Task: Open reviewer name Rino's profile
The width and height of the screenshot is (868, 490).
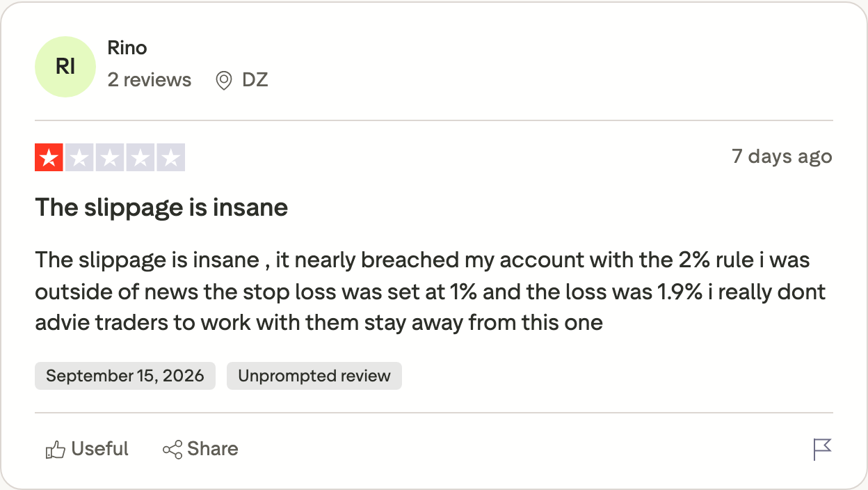Action: pyautogui.click(x=127, y=48)
